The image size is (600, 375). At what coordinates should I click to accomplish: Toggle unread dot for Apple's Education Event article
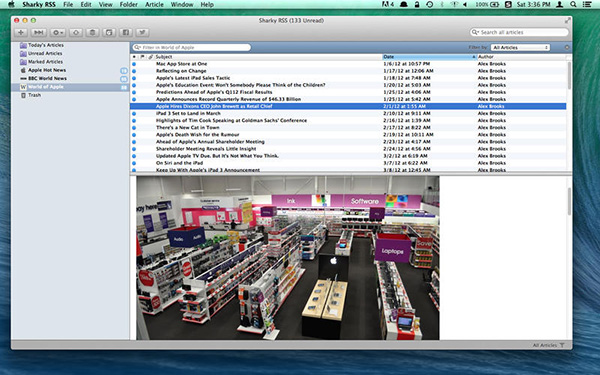pyautogui.click(x=134, y=85)
